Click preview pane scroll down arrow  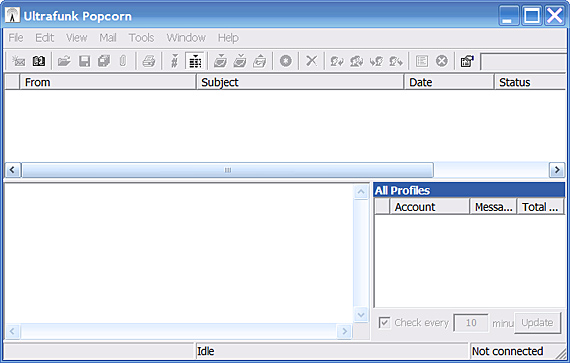(x=361, y=315)
